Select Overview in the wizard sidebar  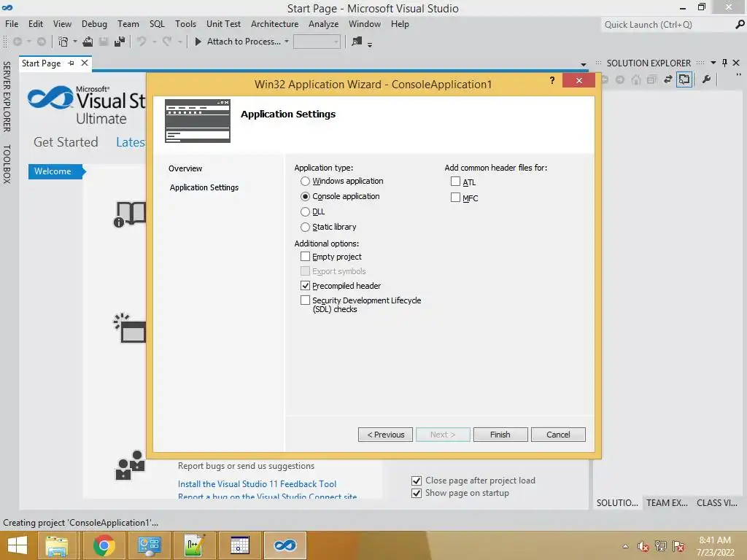point(185,168)
